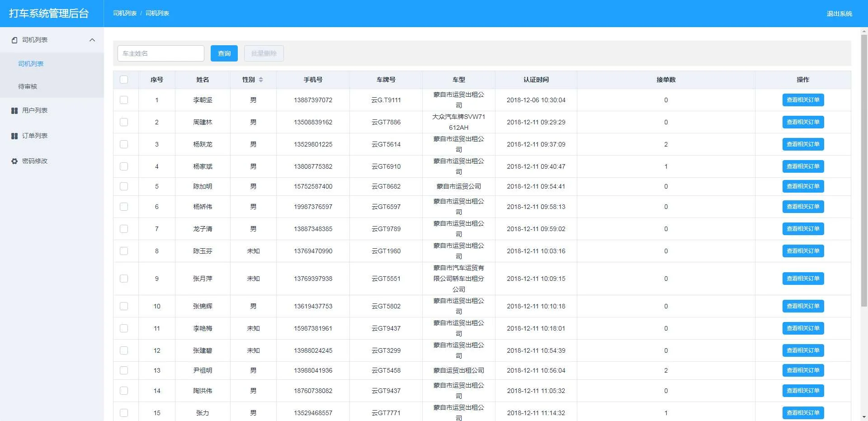Click the 批量删除 button
868x421 pixels.
pyautogui.click(x=264, y=53)
